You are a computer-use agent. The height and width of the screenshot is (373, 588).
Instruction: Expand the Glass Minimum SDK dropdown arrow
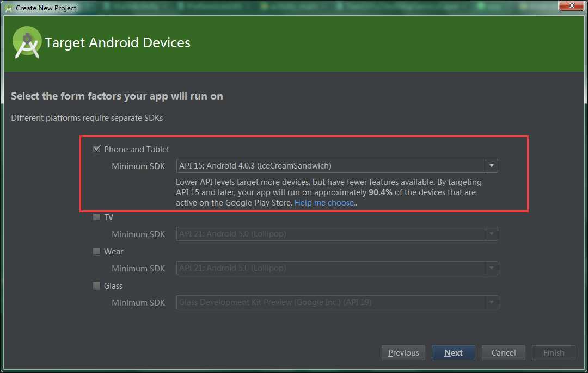pyautogui.click(x=491, y=302)
